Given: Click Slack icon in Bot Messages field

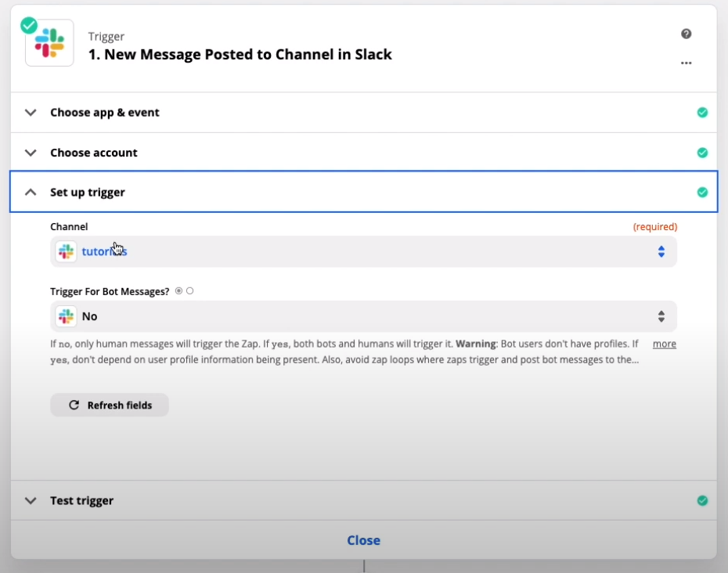Looking at the screenshot, I should coord(66,316).
